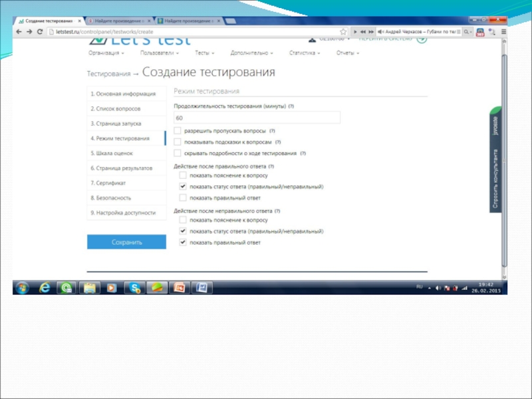Launch Internet Explorer from the taskbar

(44, 288)
